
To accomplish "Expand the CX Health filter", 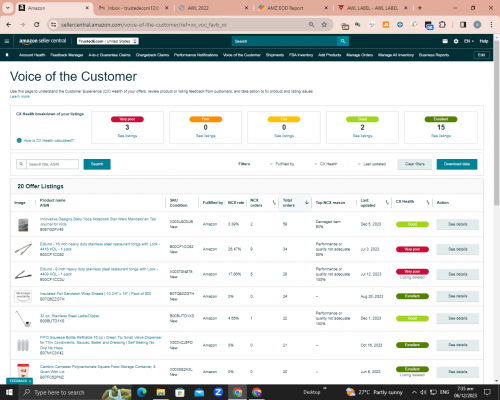I will coord(326,164).
